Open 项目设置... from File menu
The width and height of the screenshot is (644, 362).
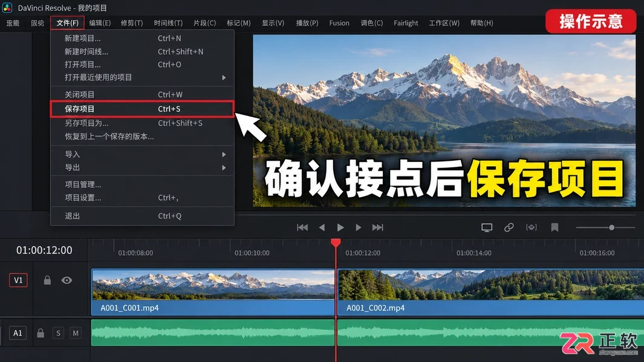[x=141, y=198]
